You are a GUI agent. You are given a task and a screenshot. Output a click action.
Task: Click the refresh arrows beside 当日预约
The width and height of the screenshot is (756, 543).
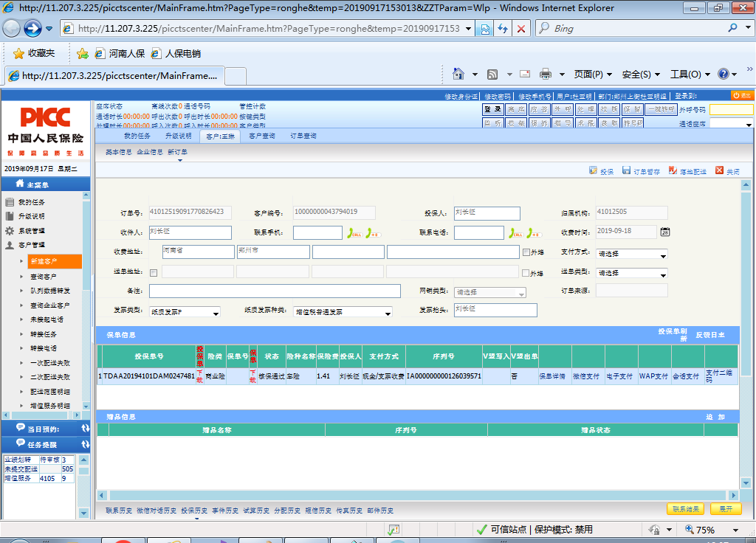[85, 429]
